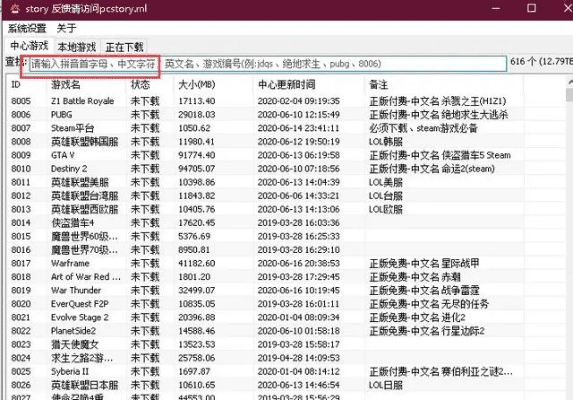Image resolution: width=573 pixels, height=400 pixels.
Task: Select the PlanetSide2 row
Action: pyautogui.click(x=266, y=331)
